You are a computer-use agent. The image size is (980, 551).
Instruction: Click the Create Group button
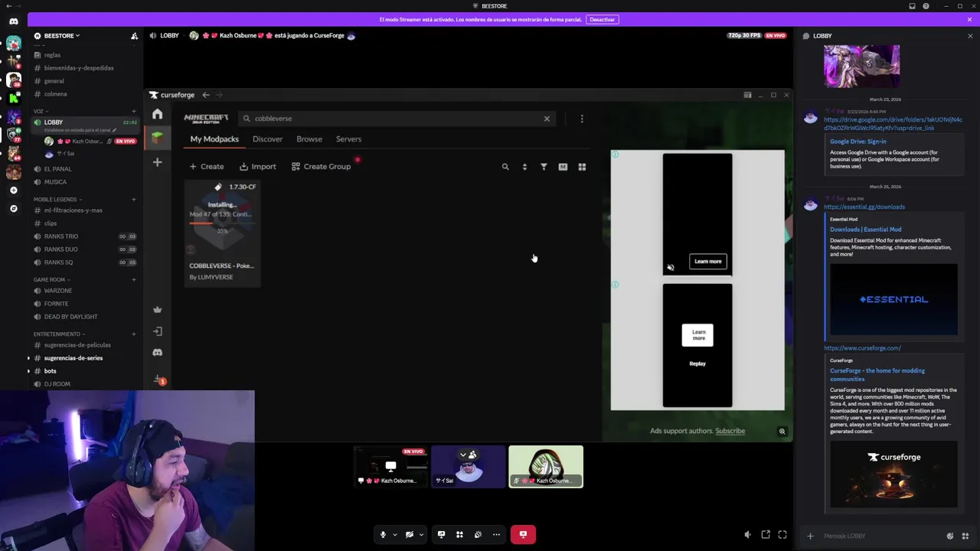tap(321, 167)
